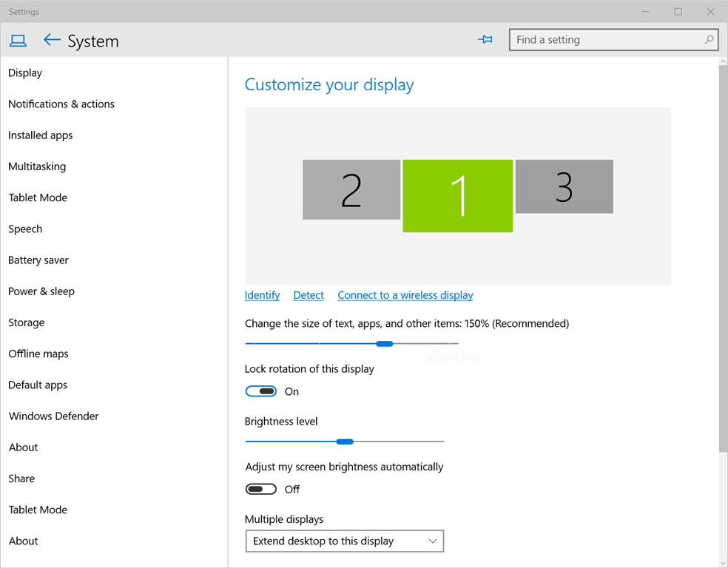The height and width of the screenshot is (568, 728).
Task: Select monitor 3 in display layout
Action: [564, 186]
